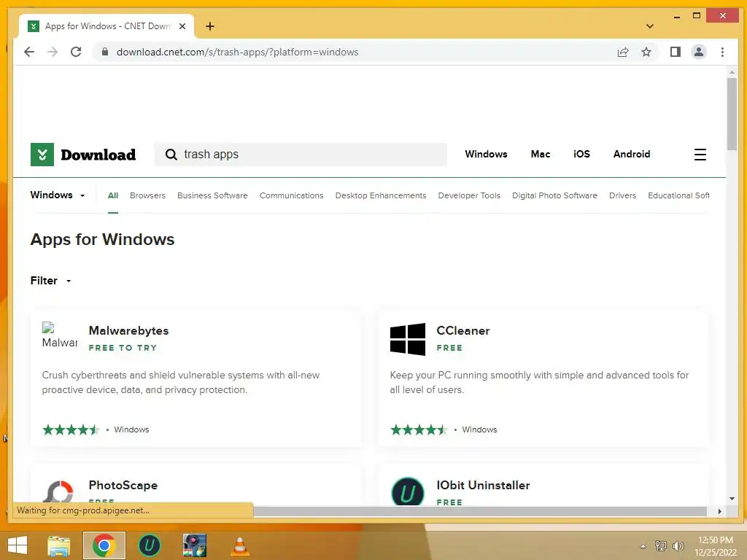
Task: Open the Developer Tools category
Action: [x=469, y=195]
